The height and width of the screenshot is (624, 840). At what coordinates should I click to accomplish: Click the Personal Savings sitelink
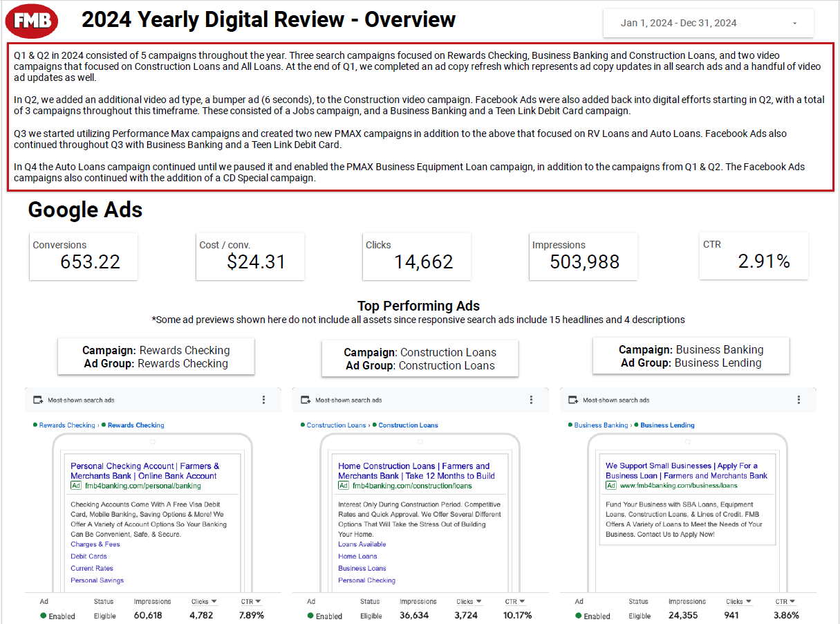coord(97,580)
